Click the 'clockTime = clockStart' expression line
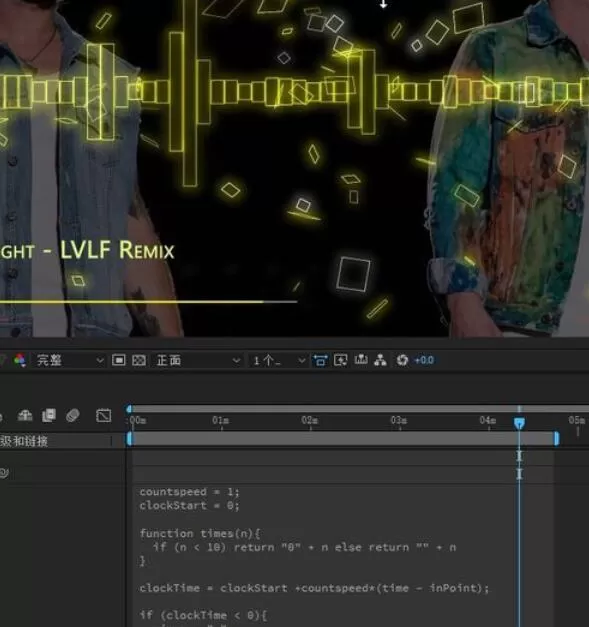The height and width of the screenshot is (627, 589). 314,588
